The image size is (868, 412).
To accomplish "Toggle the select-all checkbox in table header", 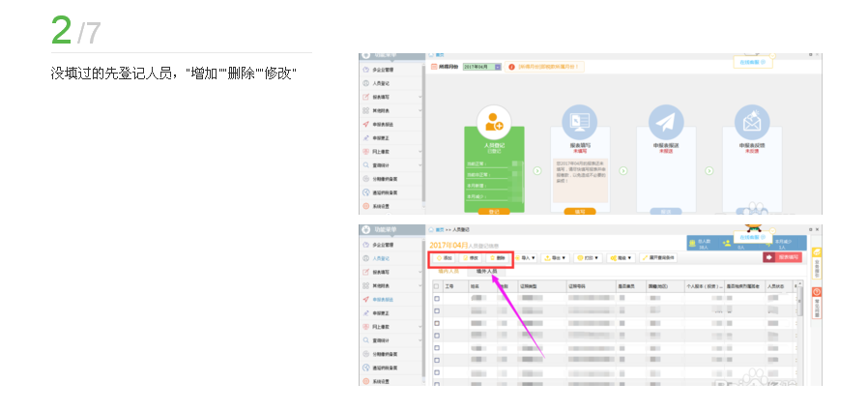I will pyautogui.click(x=436, y=286).
